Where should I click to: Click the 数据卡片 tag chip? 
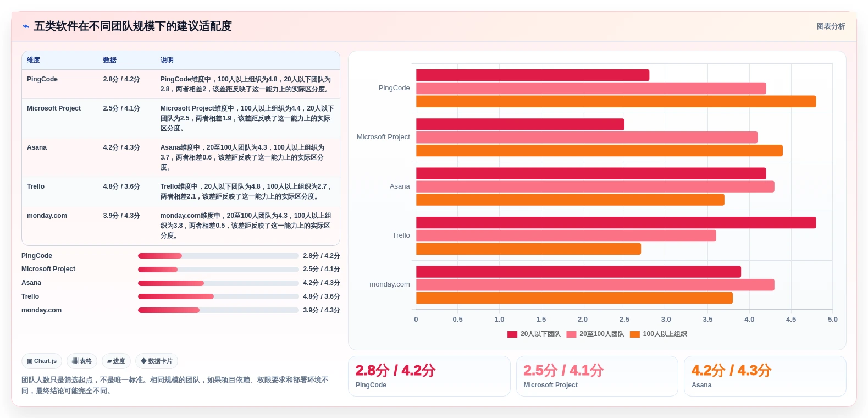click(x=157, y=361)
